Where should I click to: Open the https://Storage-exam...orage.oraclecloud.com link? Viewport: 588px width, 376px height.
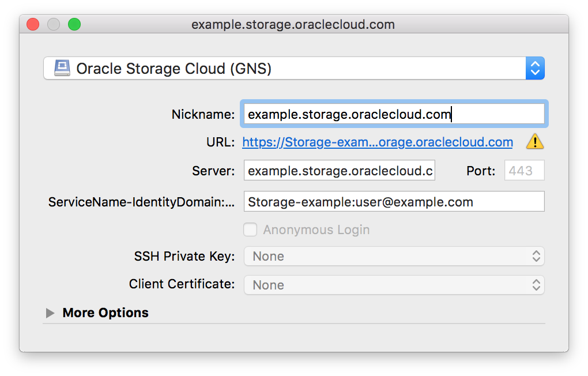[378, 142]
